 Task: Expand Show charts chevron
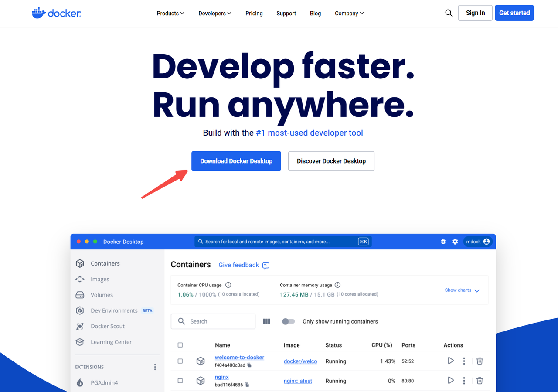pos(476,290)
